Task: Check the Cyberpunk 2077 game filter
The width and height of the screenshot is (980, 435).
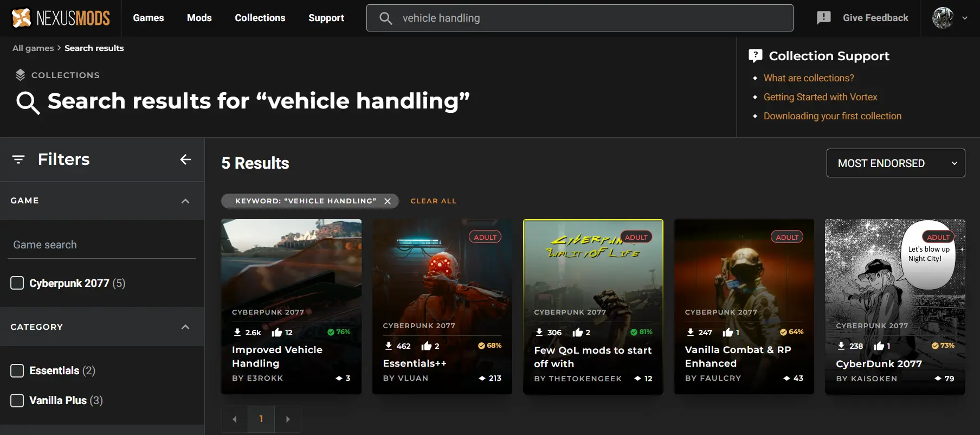Action: [x=17, y=283]
